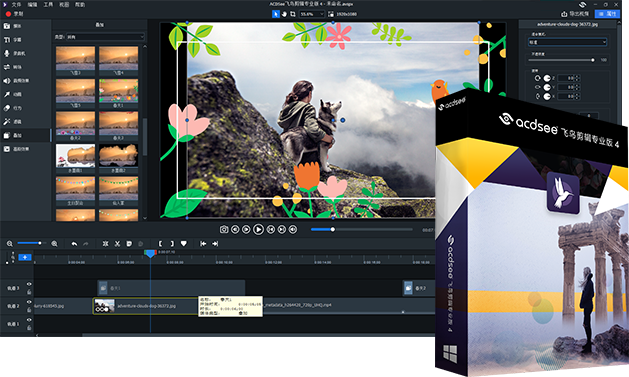Zoom out the timeline with magnifier minus
This screenshot has height=377, width=629.
click(x=10, y=243)
